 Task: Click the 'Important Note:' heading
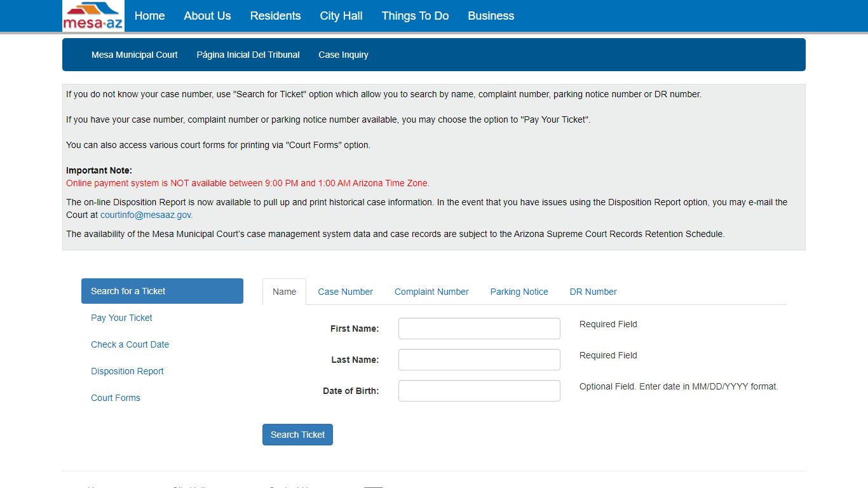point(99,170)
